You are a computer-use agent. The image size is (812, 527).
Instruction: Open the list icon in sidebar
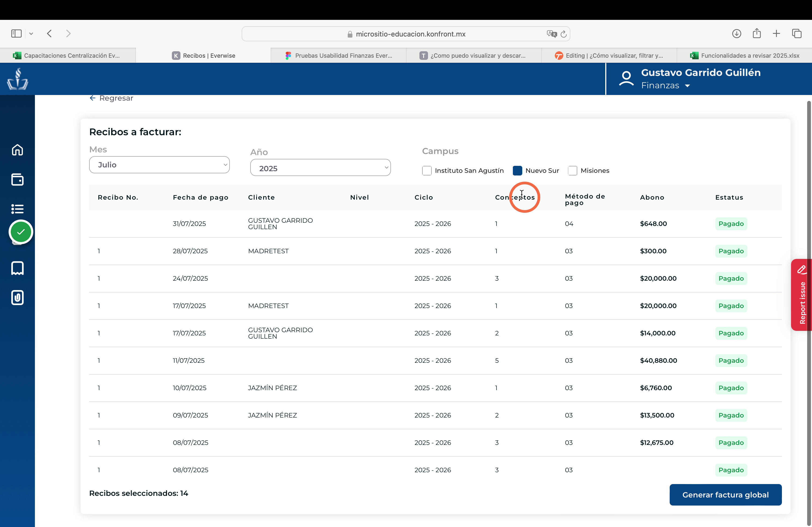click(x=17, y=208)
